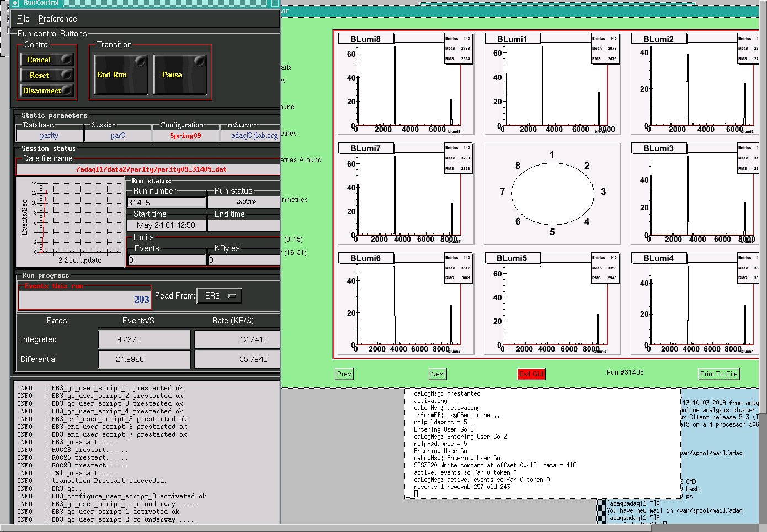Click the Database parity field
767x532 pixels.
(49, 136)
